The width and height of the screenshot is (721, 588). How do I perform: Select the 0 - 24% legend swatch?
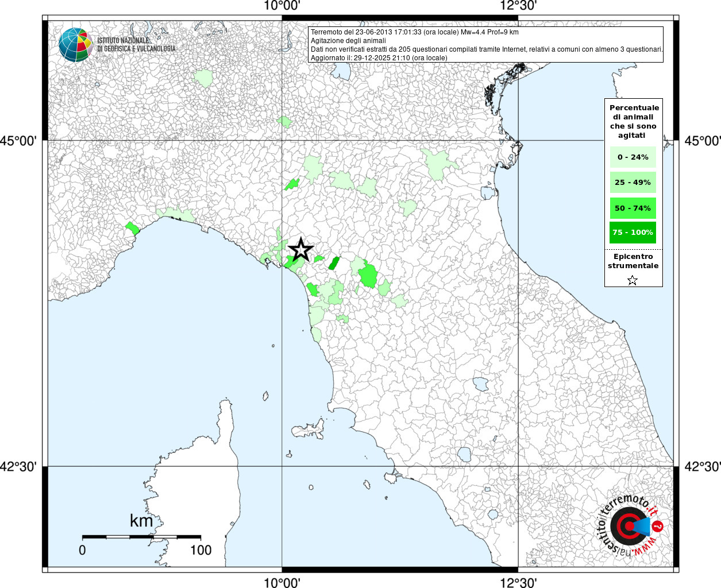click(633, 157)
